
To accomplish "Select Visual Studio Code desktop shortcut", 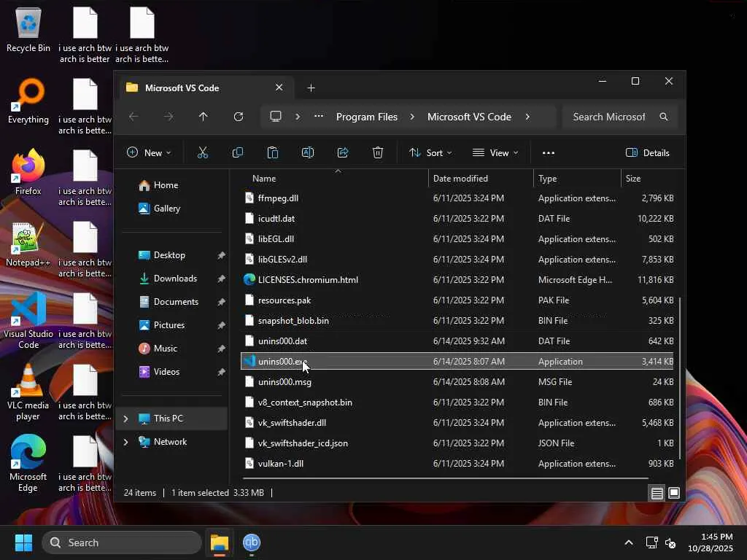I will [28, 321].
